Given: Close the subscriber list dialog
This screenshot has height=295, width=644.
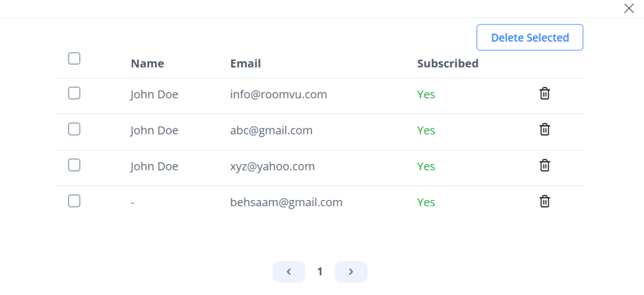Looking at the screenshot, I should click(628, 8).
